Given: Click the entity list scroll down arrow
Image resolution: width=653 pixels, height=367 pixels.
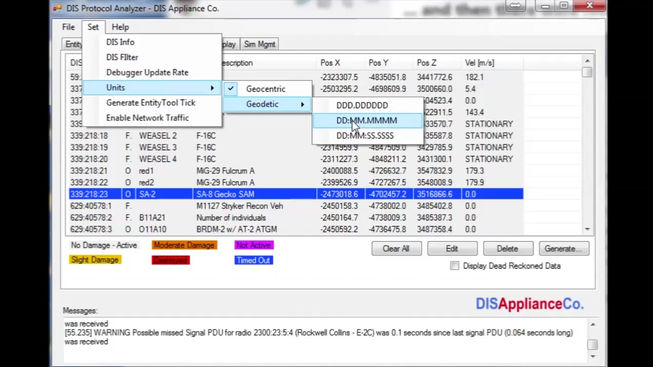Looking at the screenshot, I should click(x=587, y=229).
